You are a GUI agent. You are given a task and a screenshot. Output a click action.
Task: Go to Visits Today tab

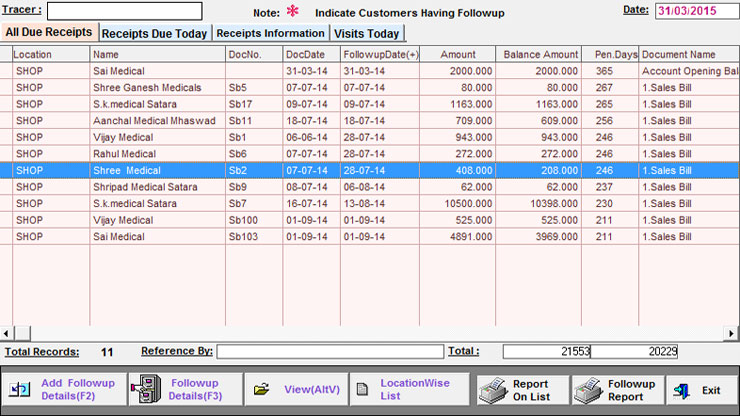click(x=366, y=34)
